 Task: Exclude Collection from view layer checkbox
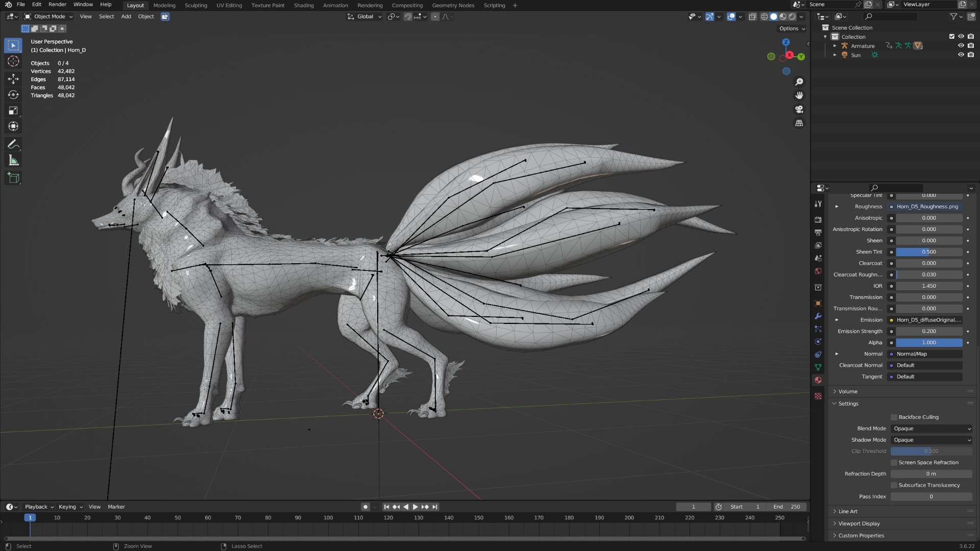[951, 37]
